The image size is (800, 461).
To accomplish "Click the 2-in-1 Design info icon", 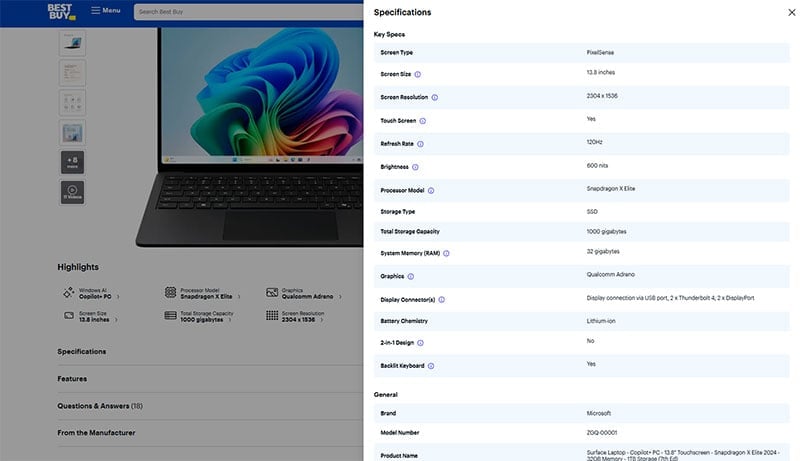I will click(420, 343).
